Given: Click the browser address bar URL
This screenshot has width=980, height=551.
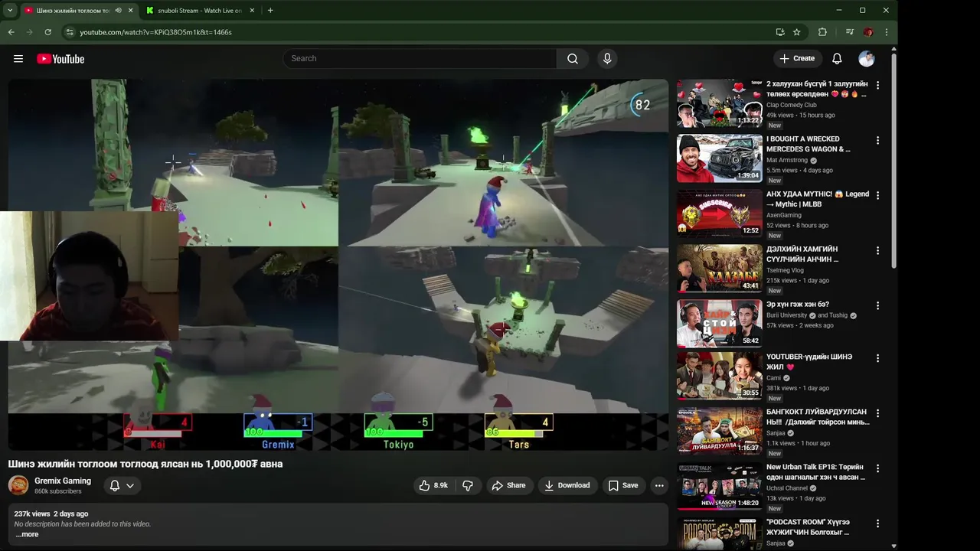Looking at the screenshot, I should 155,32.
